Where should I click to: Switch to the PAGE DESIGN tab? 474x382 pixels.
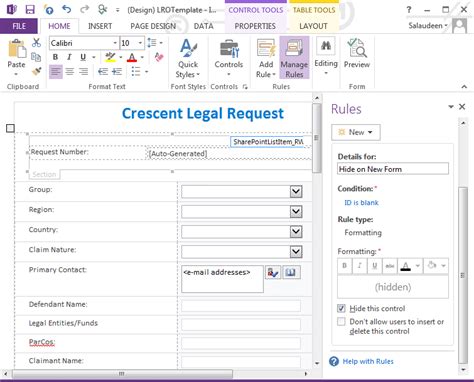point(153,26)
